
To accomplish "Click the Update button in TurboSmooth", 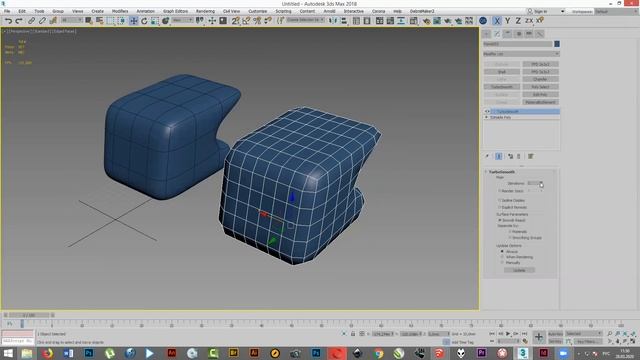I will click(519, 270).
